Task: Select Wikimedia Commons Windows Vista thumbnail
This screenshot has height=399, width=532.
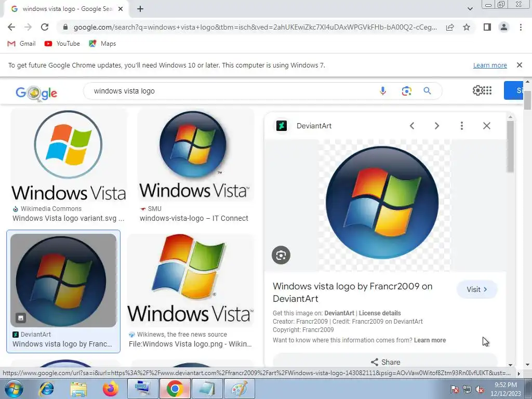Action: coord(69,155)
